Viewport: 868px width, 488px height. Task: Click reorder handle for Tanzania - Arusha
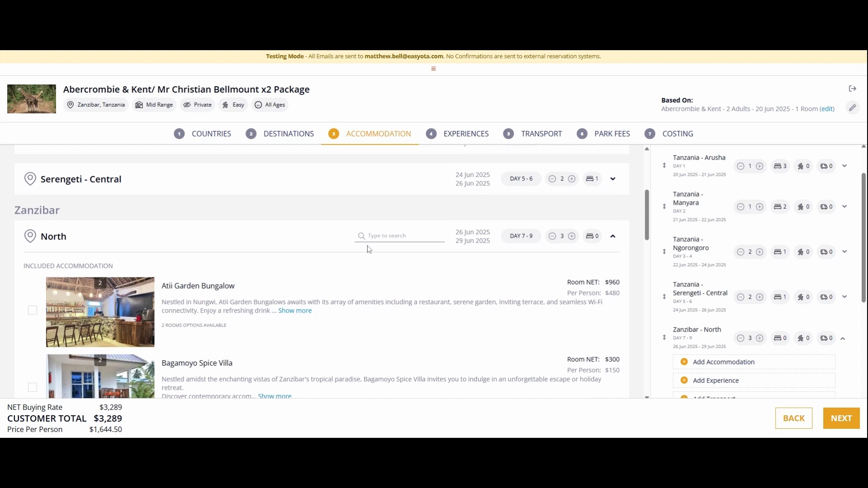pyautogui.click(x=665, y=166)
